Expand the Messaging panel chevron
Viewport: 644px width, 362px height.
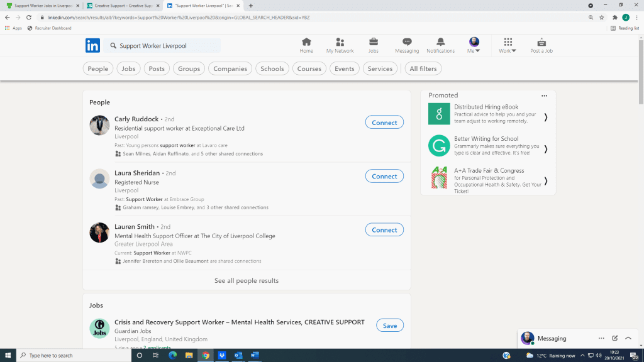click(628, 338)
